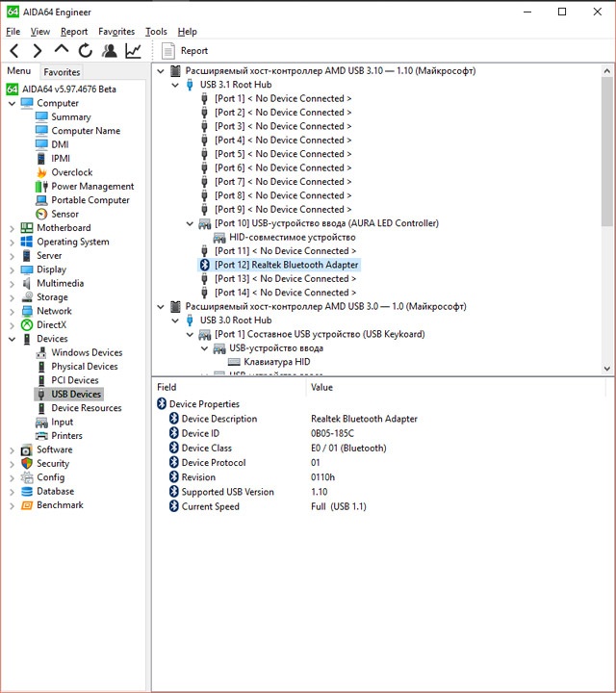616x693 pixels.
Task: Open the Overclock flame icon
Action: coord(41,172)
